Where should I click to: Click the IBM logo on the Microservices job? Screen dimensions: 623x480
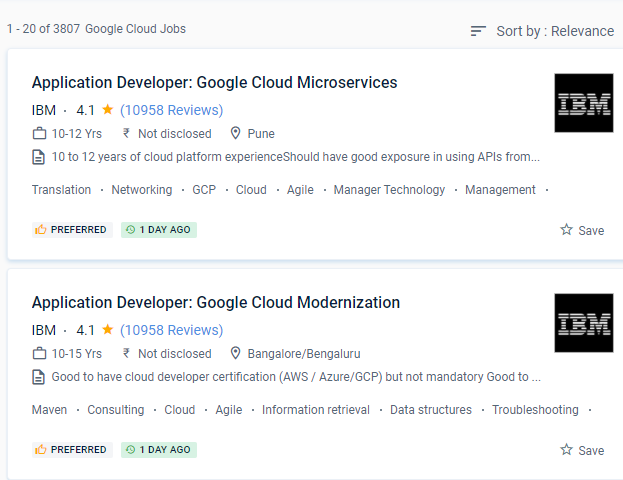(x=583, y=103)
